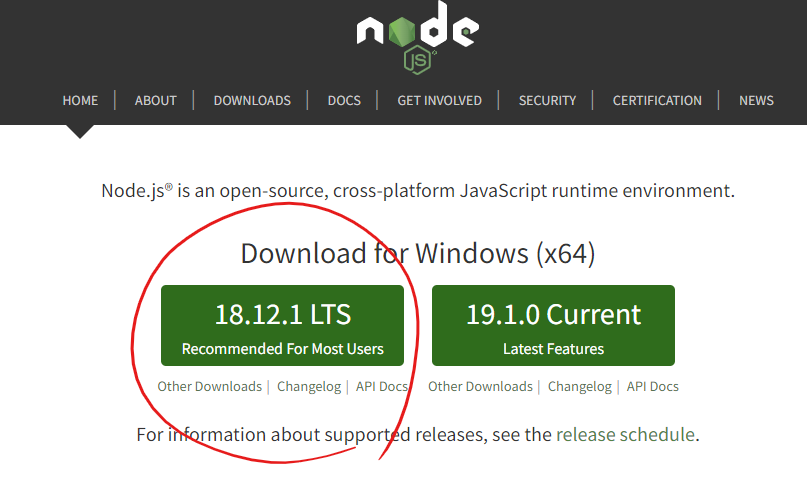The image size is (807, 488).
Task: Click the Node.js open-source description text
Action: [x=418, y=191]
